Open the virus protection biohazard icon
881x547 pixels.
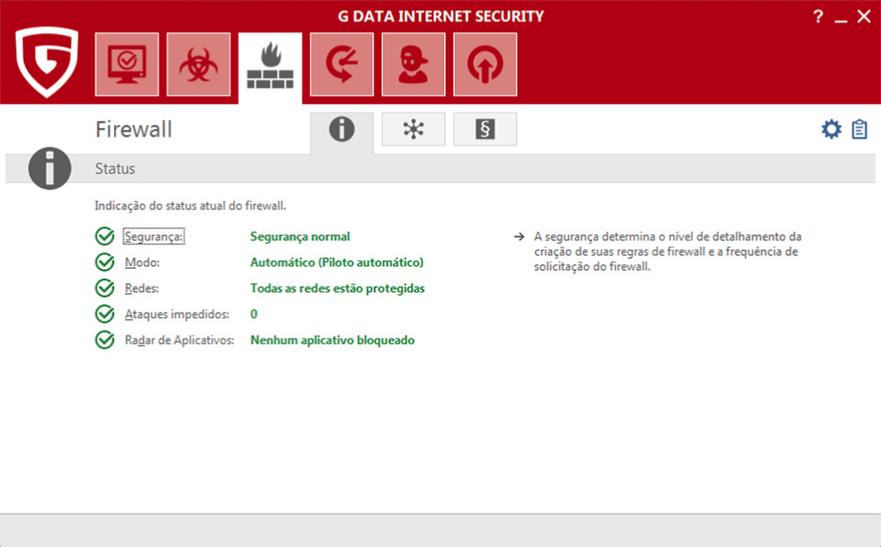click(x=198, y=64)
